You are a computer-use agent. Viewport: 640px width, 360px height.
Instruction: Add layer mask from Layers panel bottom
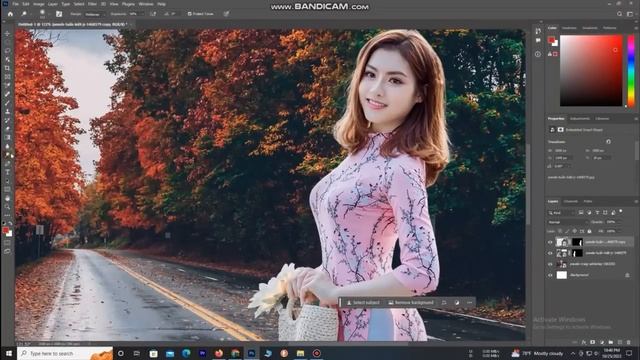click(x=593, y=342)
